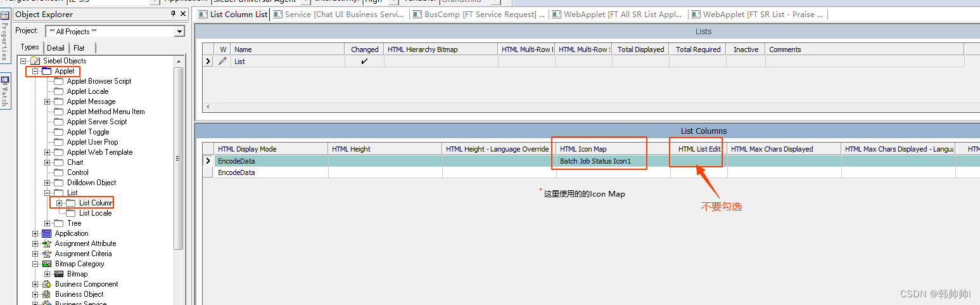Toggle Inactive cell for the List row
This screenshot has width=980, height=305.
[x=746, y=62]
